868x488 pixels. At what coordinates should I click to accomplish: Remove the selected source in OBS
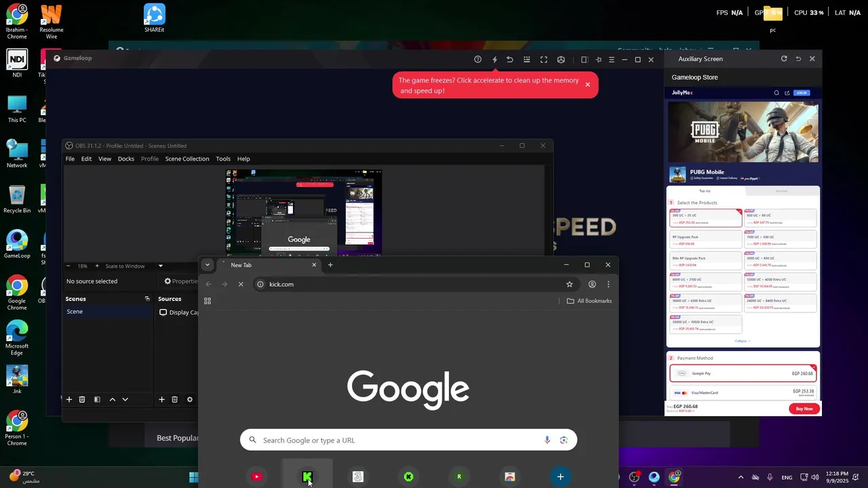point(174,400)
